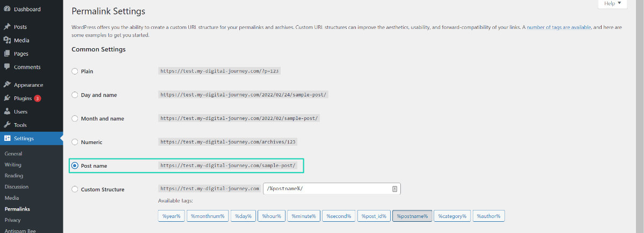Image resolution: width=644 pixels, height=233 pixels.
Task: Click the Appearance paintbrush icon
Action: pos(7,85)
